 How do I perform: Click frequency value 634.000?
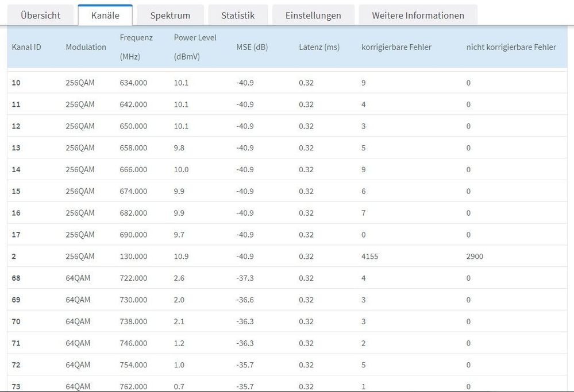point(134,83)
